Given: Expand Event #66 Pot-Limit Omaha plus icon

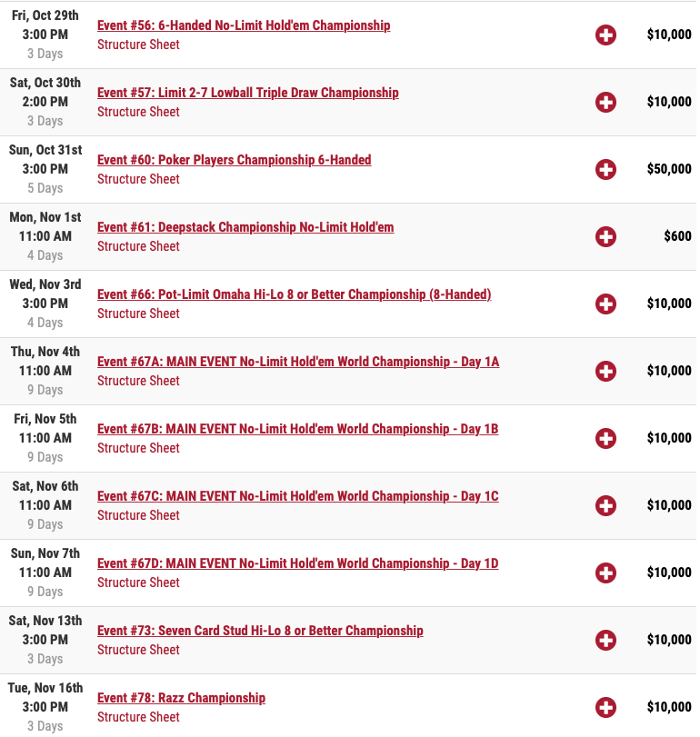Looking at the screenshot, I should 605,304.
